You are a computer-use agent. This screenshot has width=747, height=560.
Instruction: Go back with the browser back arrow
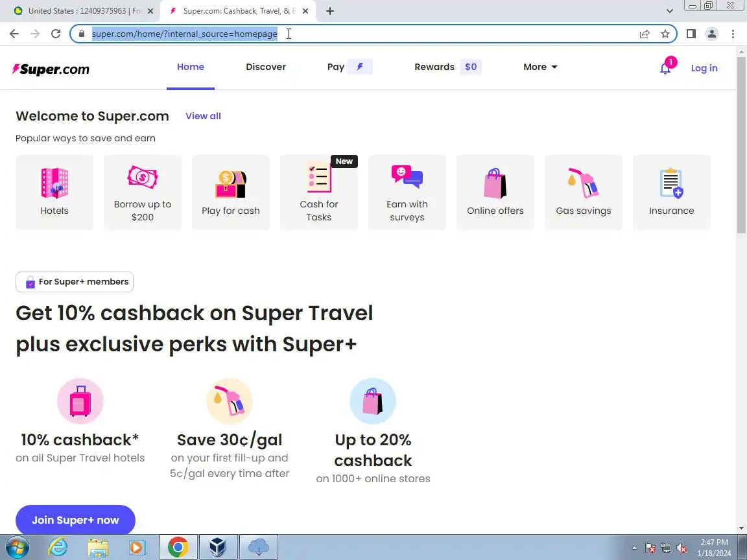(x=14, y=34)
